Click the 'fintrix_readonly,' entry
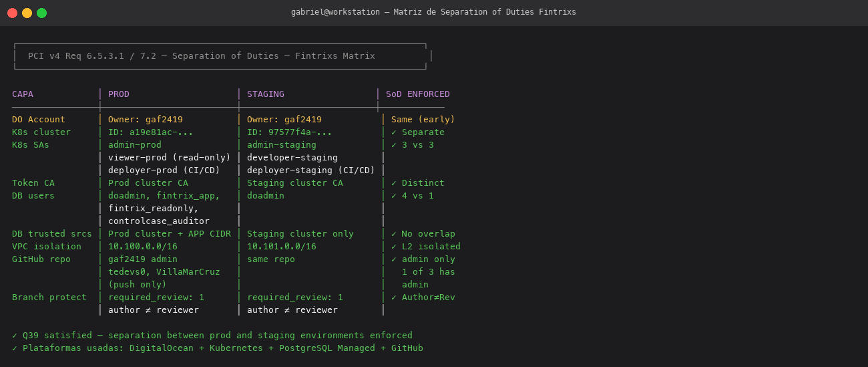The height and width of the screenshot is (367, 868). [x=154, y=209]
